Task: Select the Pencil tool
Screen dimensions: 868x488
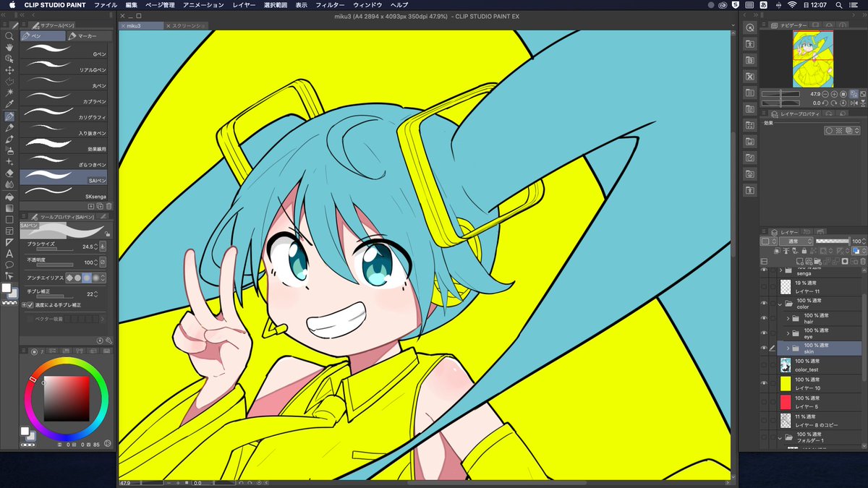Action: pyautogui.click(x=9, y=128)
